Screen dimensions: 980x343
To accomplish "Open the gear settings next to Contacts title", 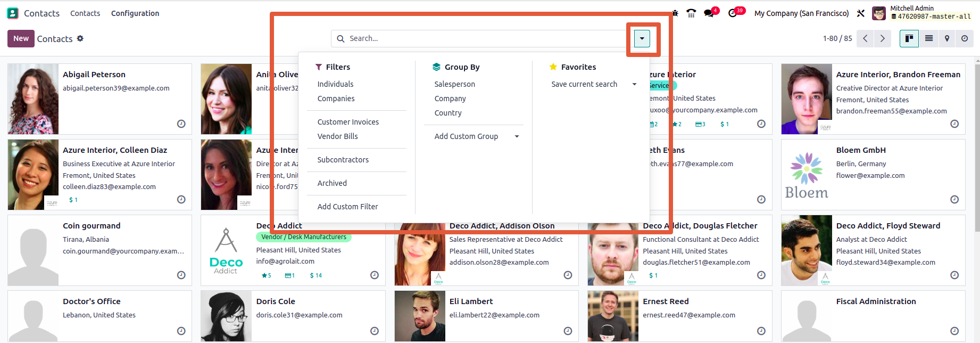I will (80, 38).
